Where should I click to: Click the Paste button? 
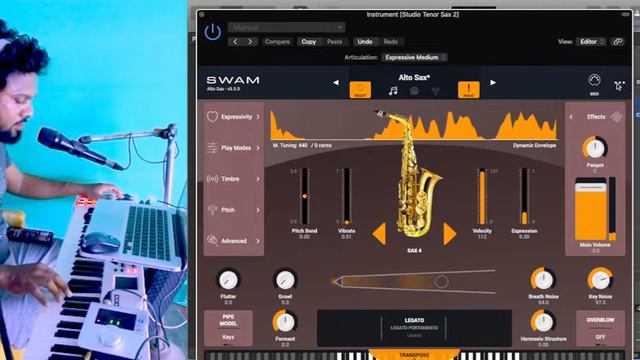(334, 42)
